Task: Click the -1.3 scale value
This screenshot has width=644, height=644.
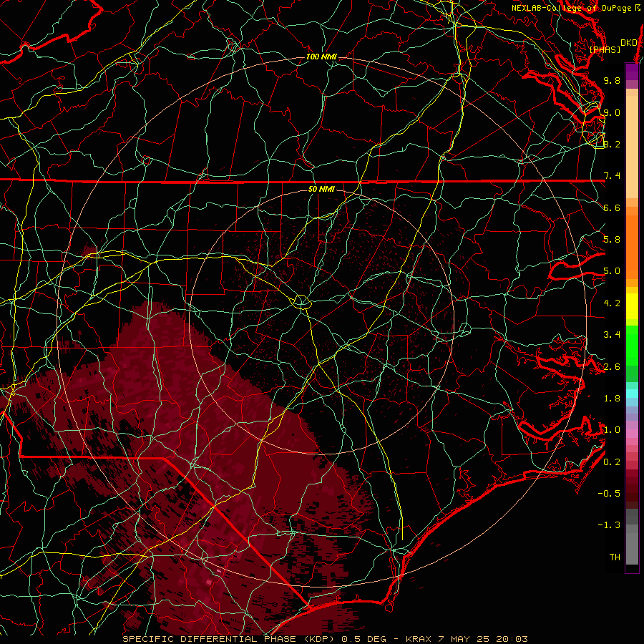Action: [x=609, y=525]
